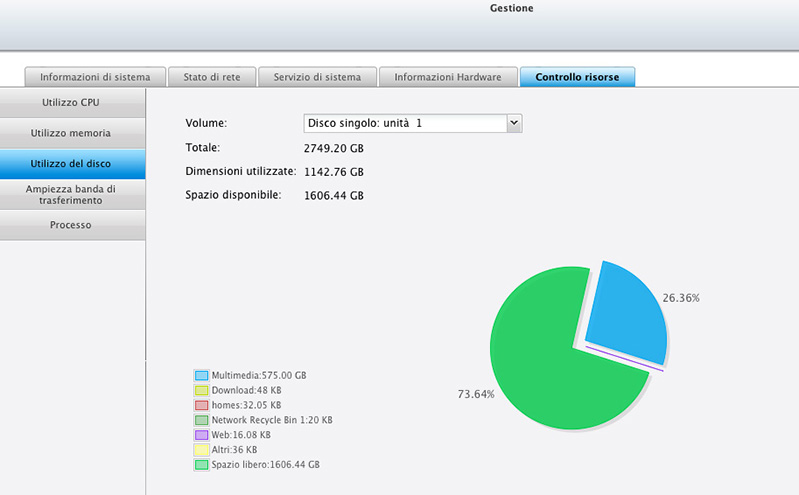Open Ampiezza banda di trasferimento
799x495 pixels.
[71, 194]
